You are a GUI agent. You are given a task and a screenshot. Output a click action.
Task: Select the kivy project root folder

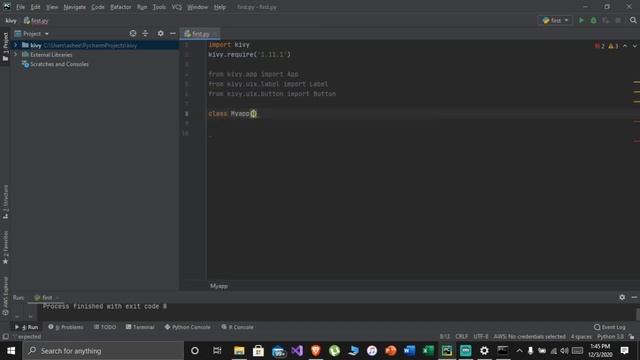tap(94, 45)
